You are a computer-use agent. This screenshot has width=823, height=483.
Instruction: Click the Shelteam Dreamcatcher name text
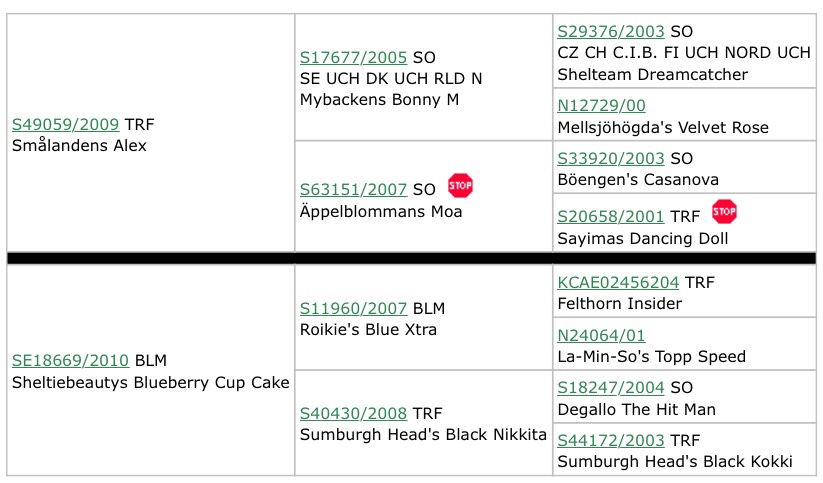point(652,75)
